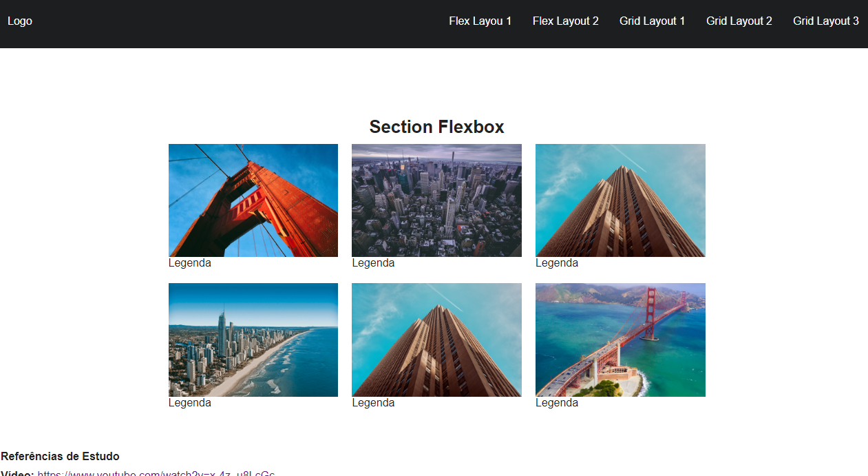Select the skyscraper against blue sky image
The height and width of the screenshot is (476, 868).
pos(620,200)
